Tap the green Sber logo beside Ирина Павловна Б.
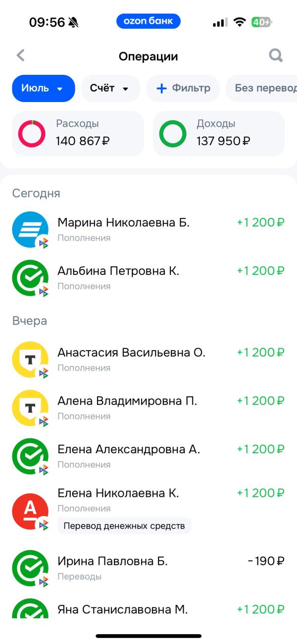The height and width of the screenshot is (644, 297). (x=30, y=568)
